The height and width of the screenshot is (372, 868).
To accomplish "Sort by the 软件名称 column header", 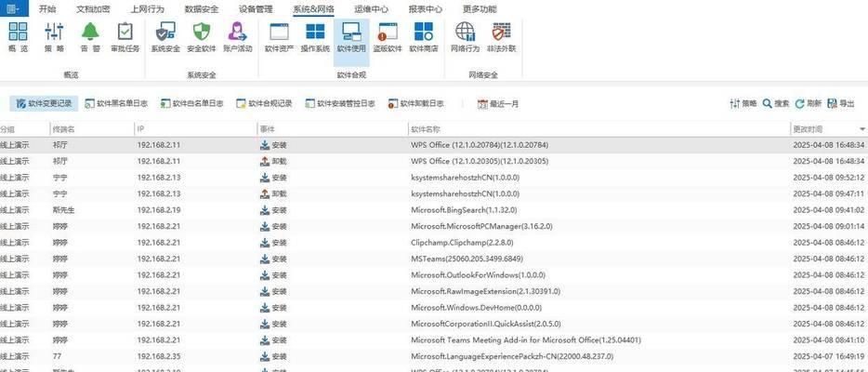I will tap(425, 129).
